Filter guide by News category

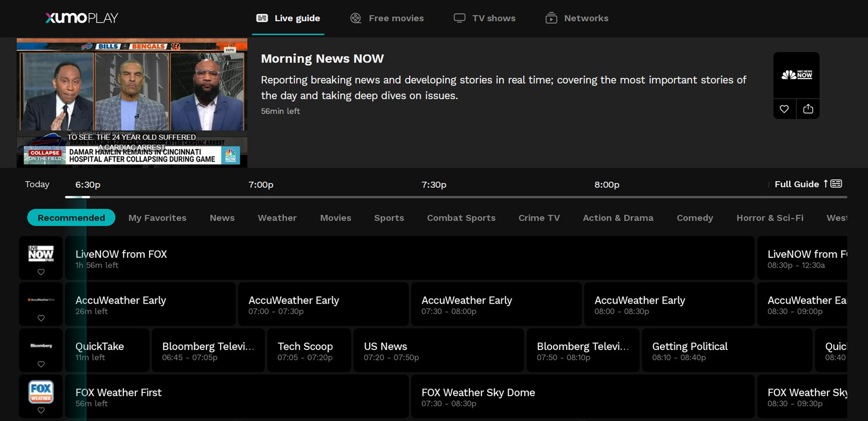coord(222,218)
